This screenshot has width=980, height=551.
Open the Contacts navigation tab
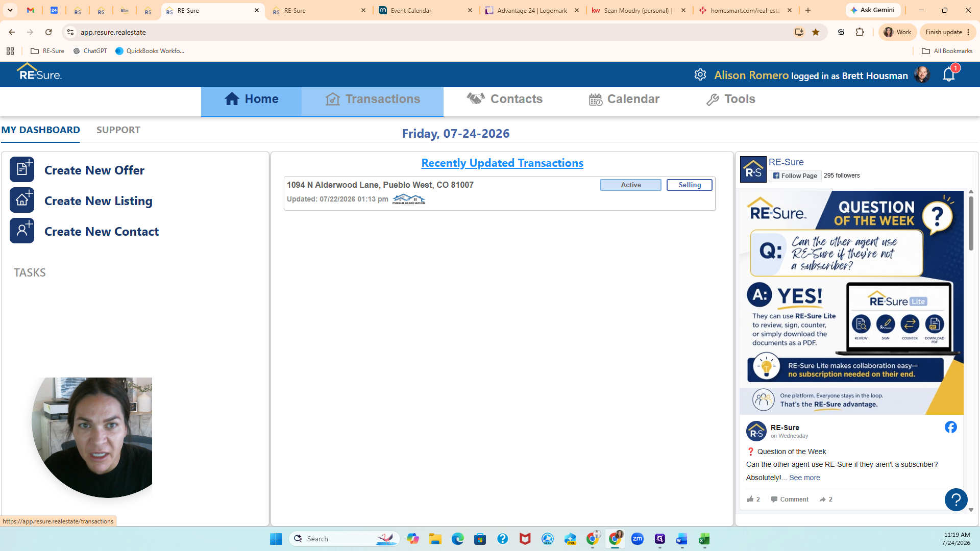tap(505, 99)
